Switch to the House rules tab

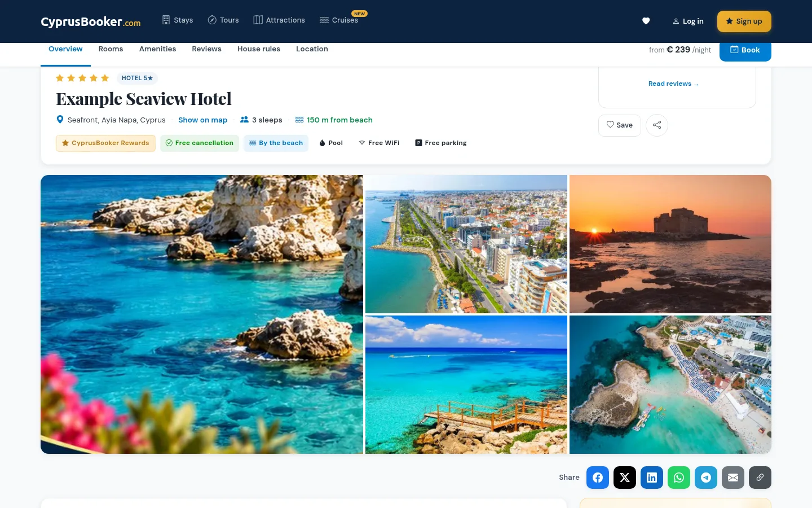pyautogui.click(x=259, y=49)
